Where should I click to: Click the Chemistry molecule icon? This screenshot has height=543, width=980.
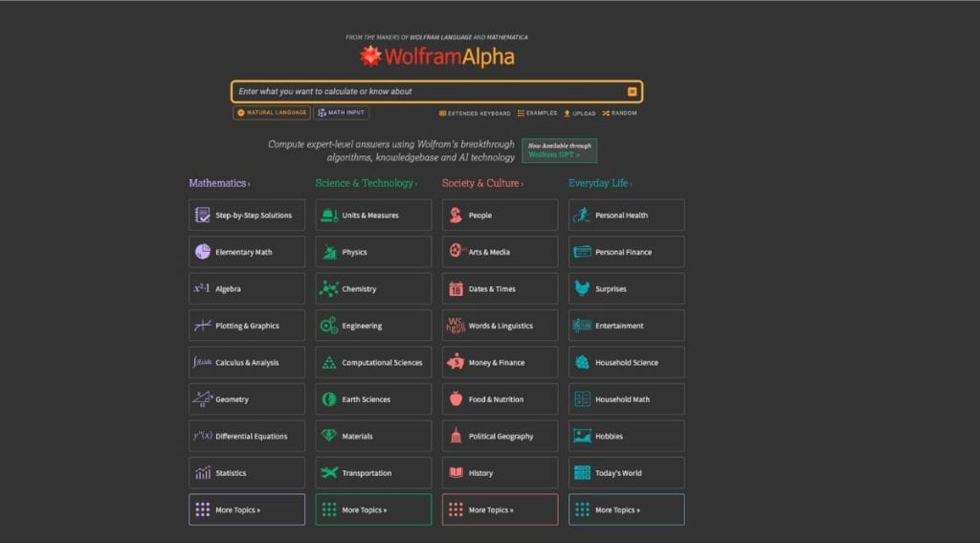click(329, 288)
